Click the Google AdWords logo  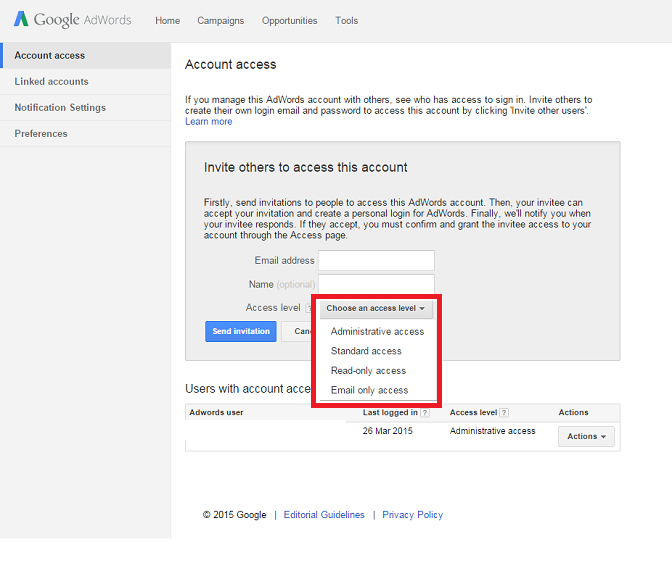(x=72, y=20)
